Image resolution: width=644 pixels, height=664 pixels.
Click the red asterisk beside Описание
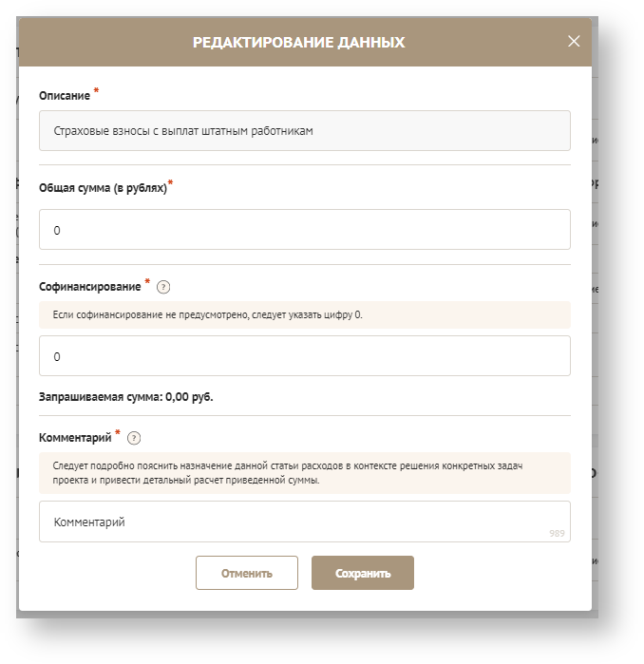pos(96,92)
